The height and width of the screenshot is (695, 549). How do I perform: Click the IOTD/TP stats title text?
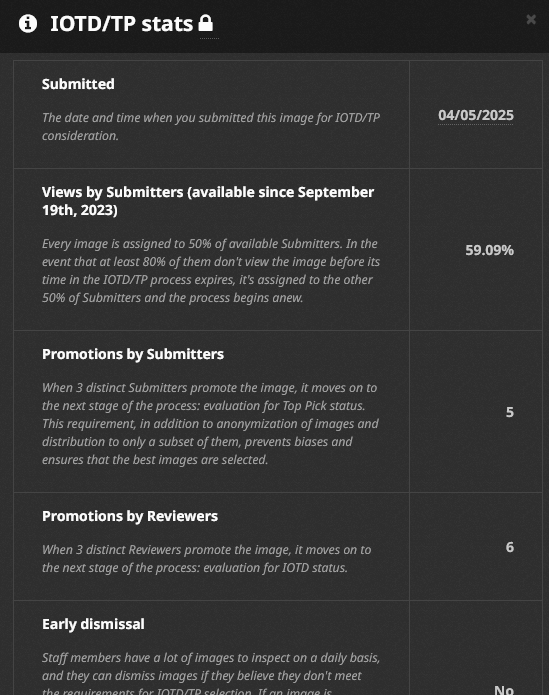[x=121, y=23]
